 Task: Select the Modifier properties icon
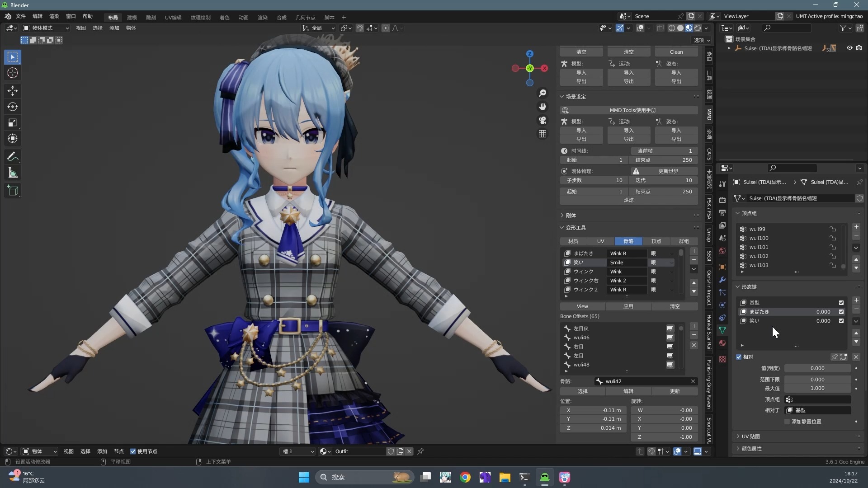pos(723,281)
